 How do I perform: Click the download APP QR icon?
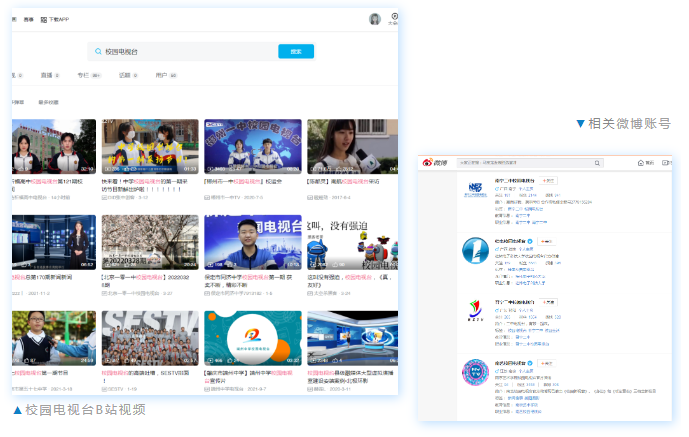[x=45, y=19]
